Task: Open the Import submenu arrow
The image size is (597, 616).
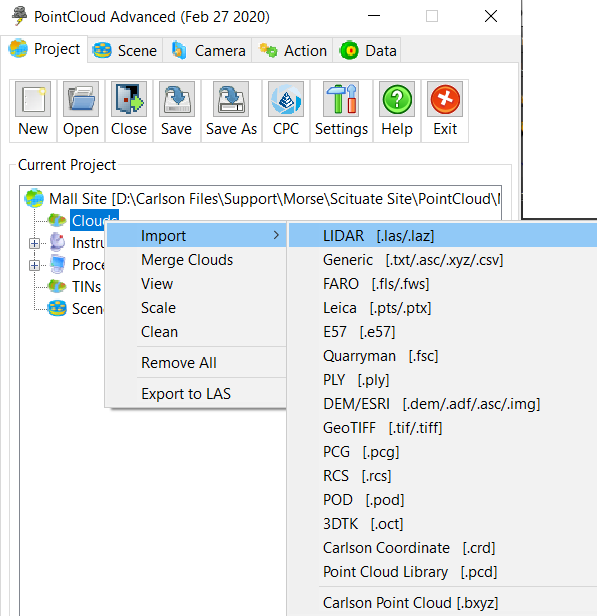Action: click(276, 235)
